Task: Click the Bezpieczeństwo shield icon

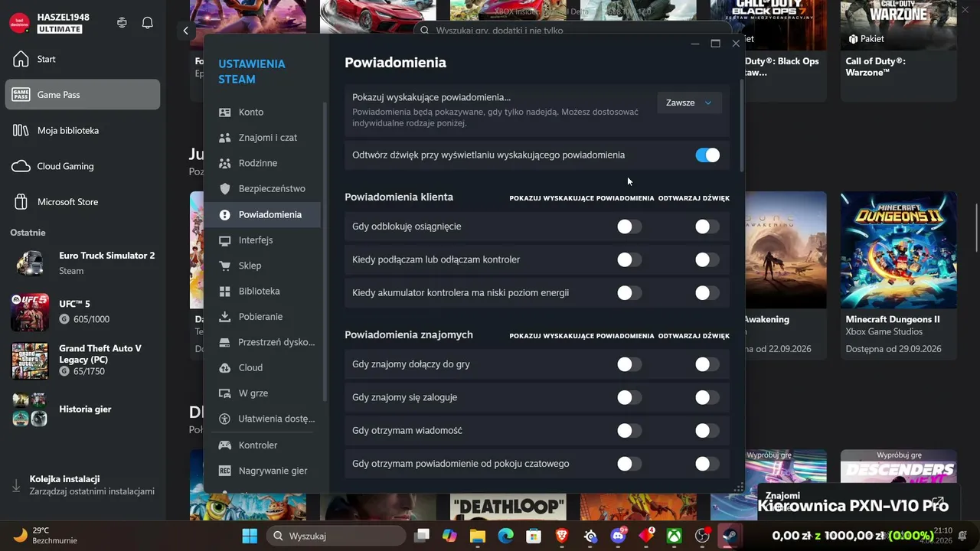Action: (x=224, y=189)
